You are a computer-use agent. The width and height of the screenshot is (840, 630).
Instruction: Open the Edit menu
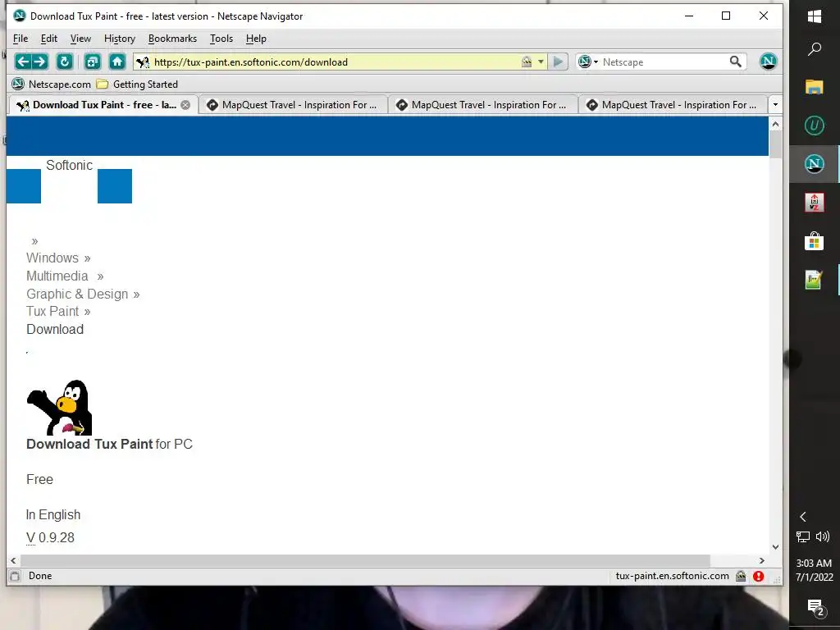pyautogui.click(x=48, y=39)
